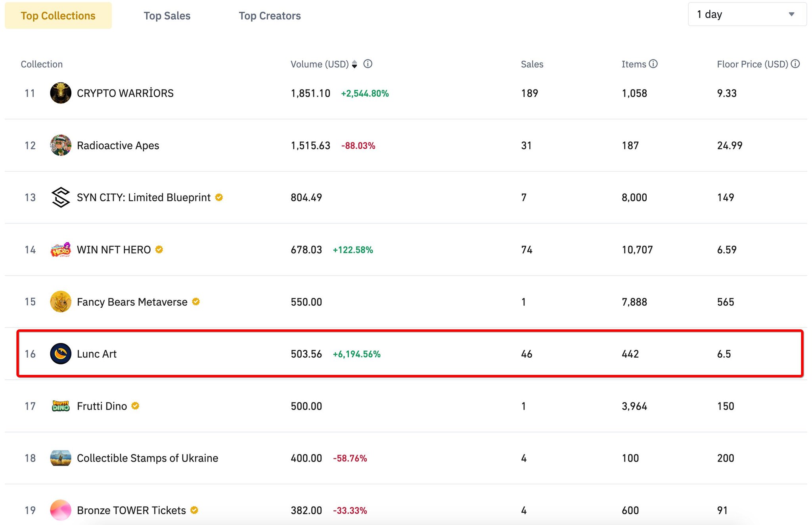This screenshot has height=525, width=812.
Task: Click the SYN CITY logo icon
Action: (x=61, y=197)
